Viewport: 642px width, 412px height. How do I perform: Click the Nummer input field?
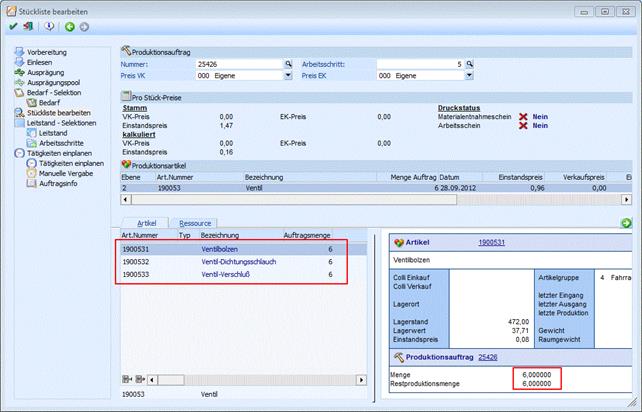(x=240, y=63)
